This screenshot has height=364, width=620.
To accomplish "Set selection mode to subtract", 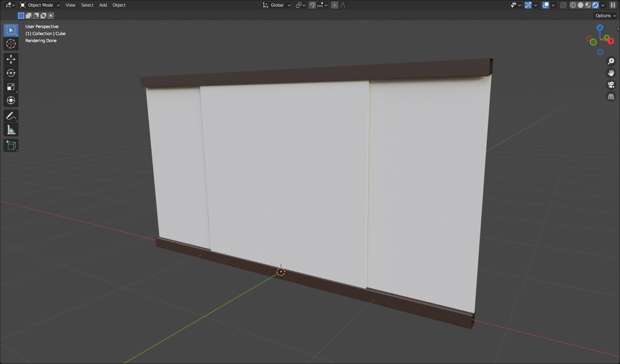I will [36, 15].
